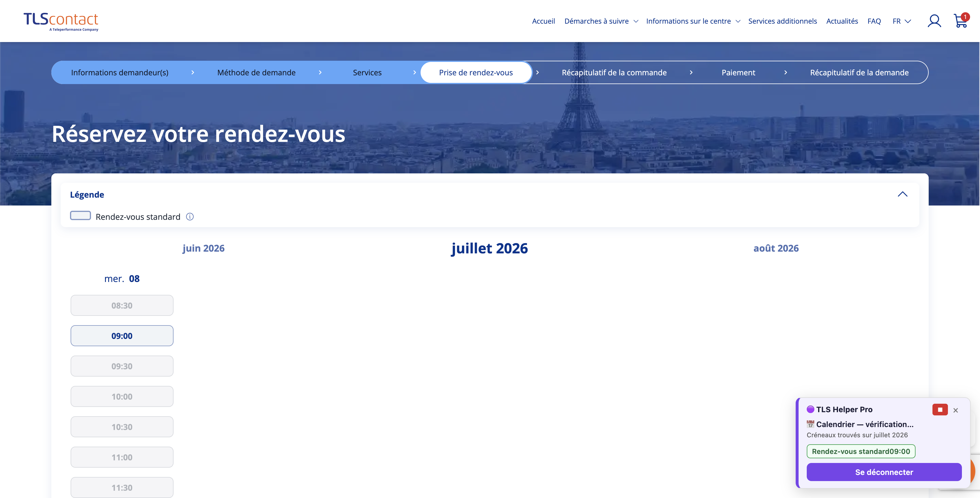
Task: Go to Services step
Action: (367, 72)
